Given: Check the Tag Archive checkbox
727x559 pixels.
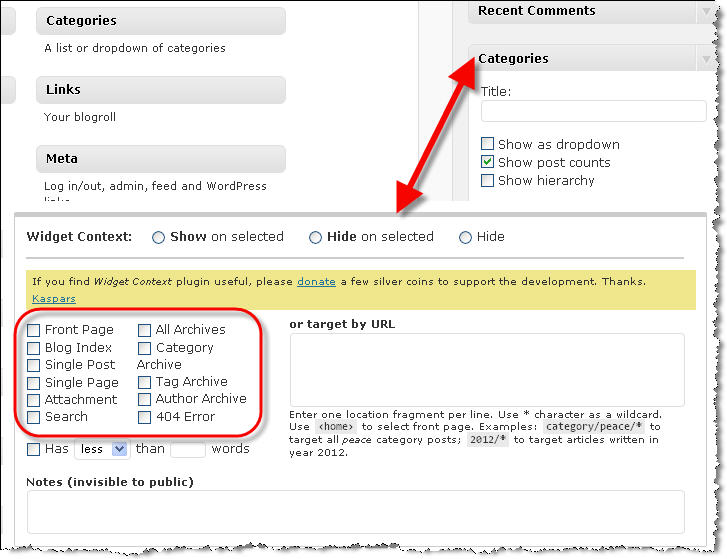Looking at the screenshot, I should 144,382.
